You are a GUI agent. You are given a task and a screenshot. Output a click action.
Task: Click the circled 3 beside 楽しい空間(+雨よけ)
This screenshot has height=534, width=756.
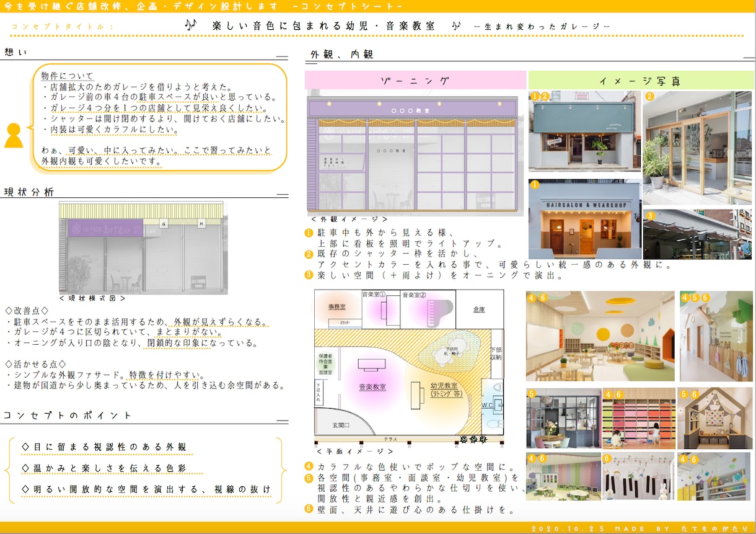(309, 274)
